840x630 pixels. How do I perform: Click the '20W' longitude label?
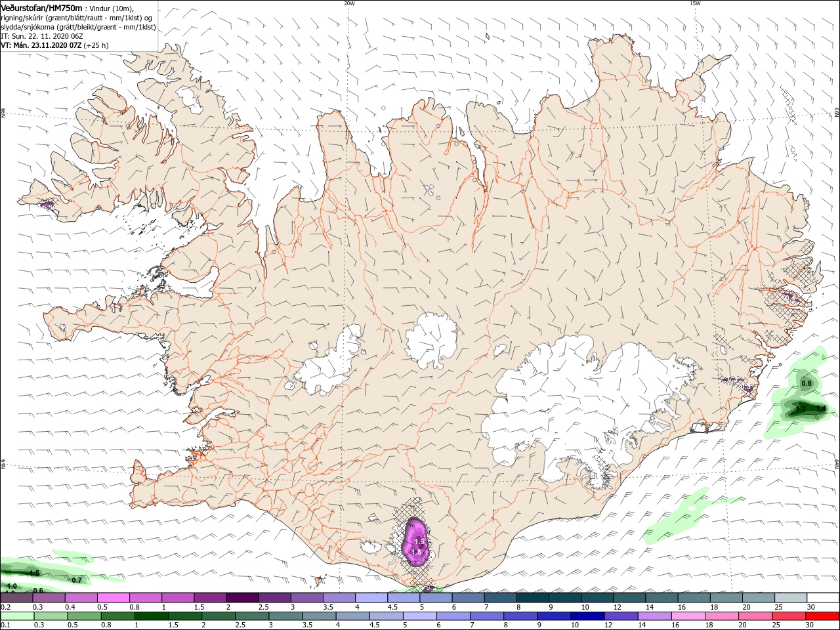(349, 3)
